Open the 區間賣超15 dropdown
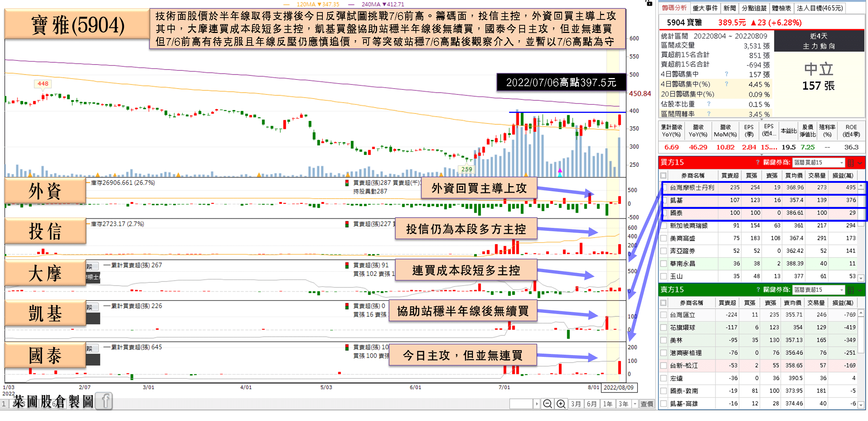 tap(819, 289)
